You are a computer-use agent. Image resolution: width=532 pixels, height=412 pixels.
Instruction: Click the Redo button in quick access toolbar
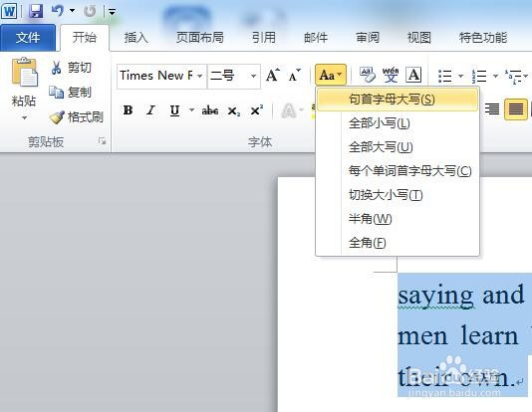tap(90, 11)
